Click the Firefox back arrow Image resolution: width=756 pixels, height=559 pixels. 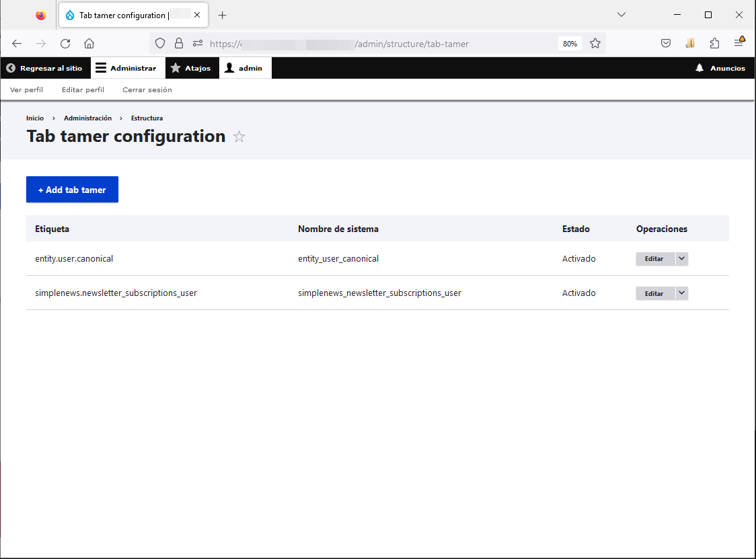(x=17, y=44)
